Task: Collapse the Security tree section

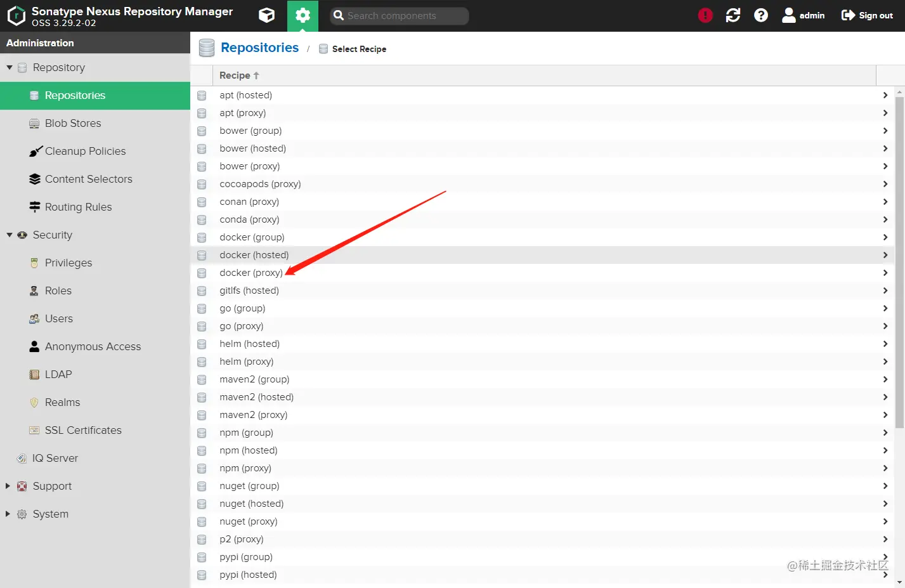Action: pos(10,235)
